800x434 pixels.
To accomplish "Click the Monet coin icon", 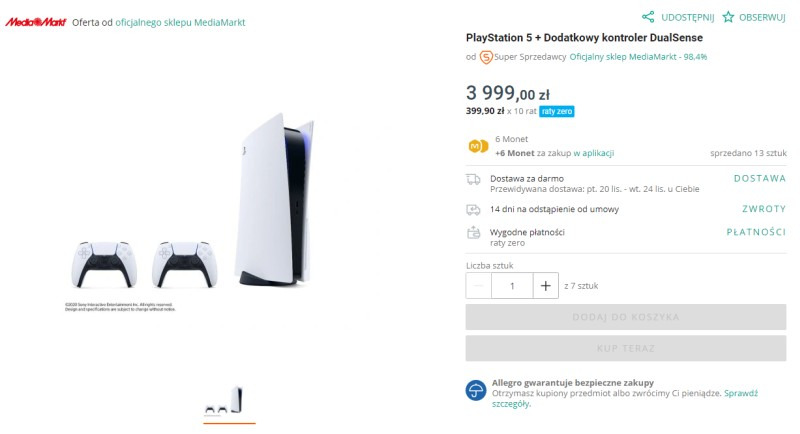I will (478, 146).
